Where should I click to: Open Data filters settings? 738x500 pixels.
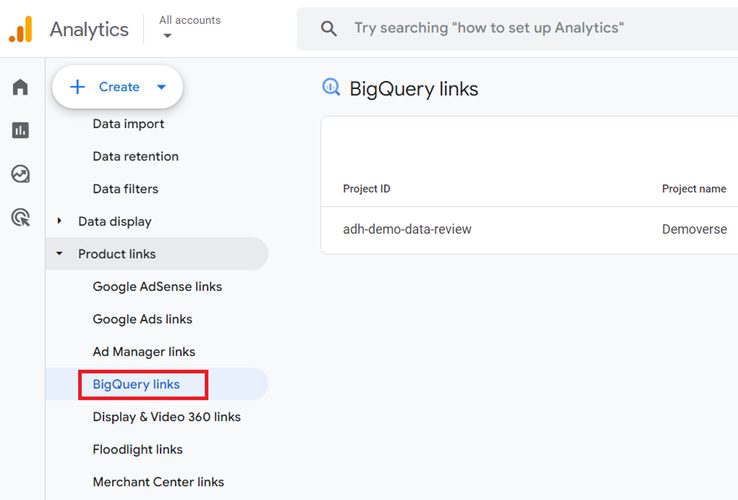click(125, 189)
